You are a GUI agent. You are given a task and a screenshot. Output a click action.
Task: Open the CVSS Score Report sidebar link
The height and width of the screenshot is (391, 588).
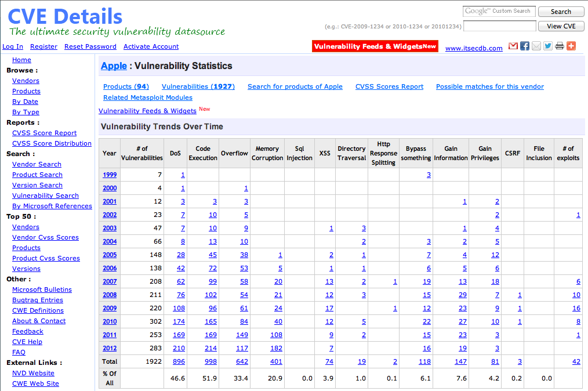(x=44, y=133)
